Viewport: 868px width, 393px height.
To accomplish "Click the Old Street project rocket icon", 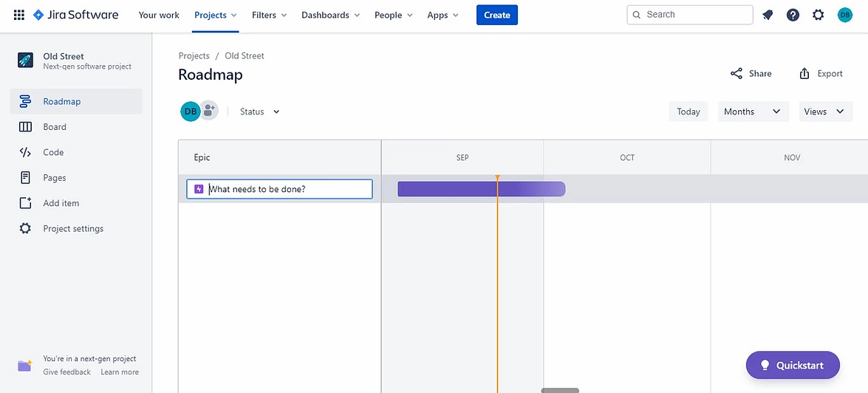I will (25, 61).
